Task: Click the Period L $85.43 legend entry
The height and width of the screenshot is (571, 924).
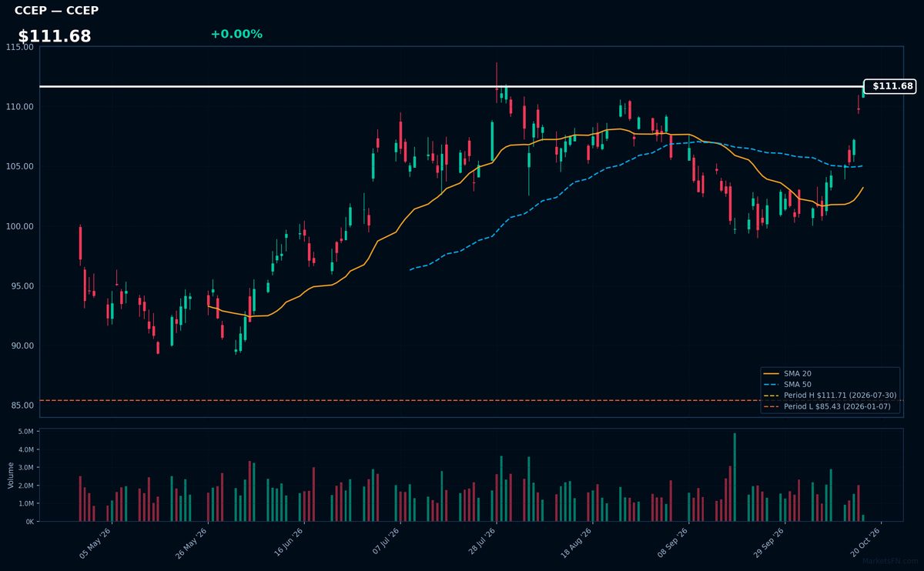Action: [829, 406]
